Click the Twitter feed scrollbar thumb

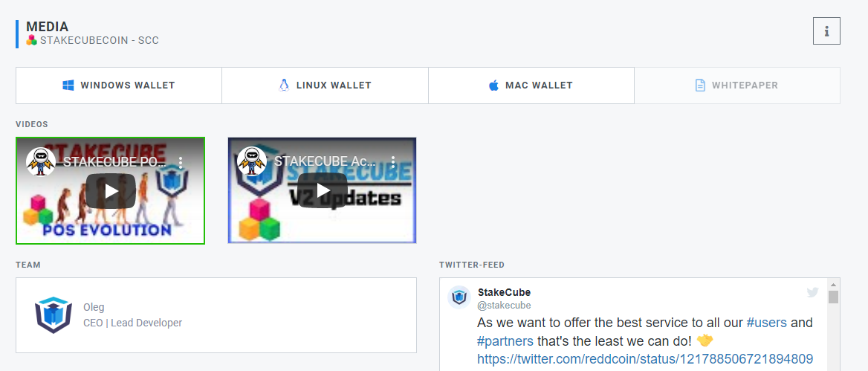pos(833,297)
